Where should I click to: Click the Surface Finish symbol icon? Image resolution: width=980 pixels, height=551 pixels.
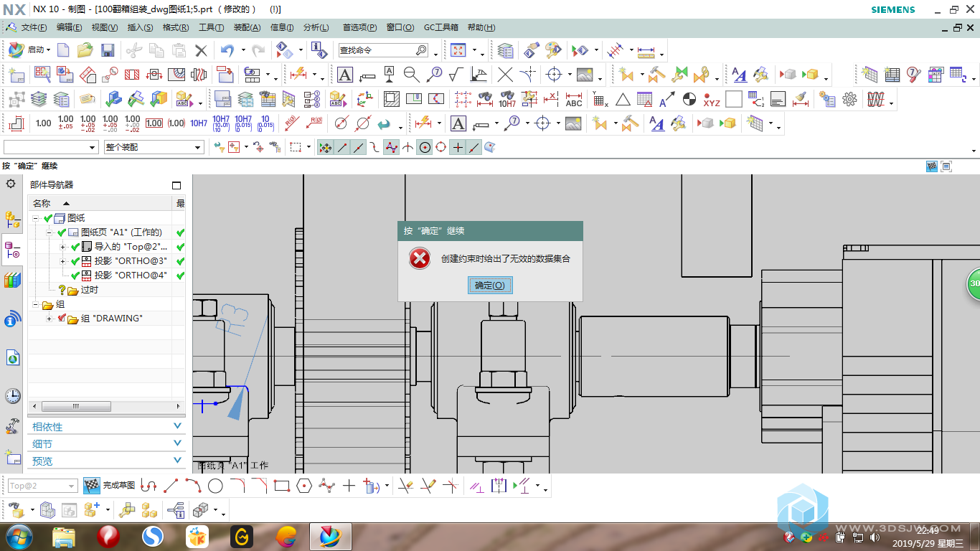456,75
